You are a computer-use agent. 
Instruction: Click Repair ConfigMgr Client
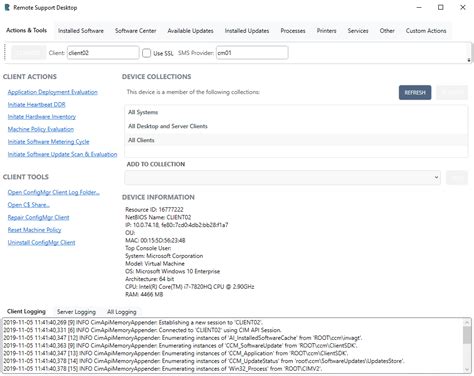(x=38, y=217)
